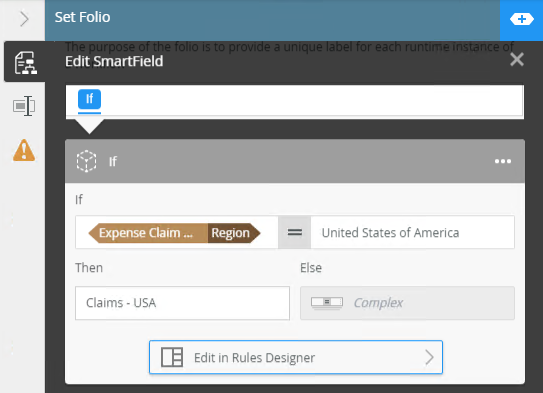
Task: Click the Set Folio header title
Action: point(82,17)
